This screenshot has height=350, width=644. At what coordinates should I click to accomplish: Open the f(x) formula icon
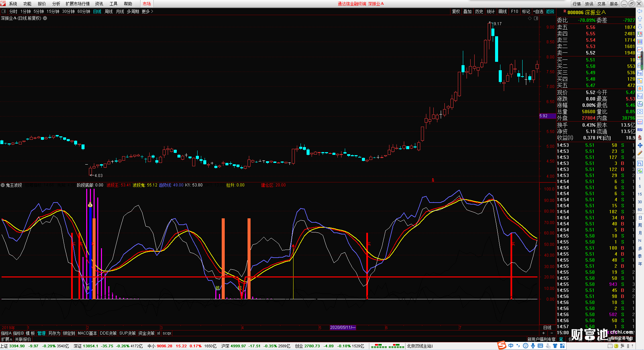tap(640, 104)
